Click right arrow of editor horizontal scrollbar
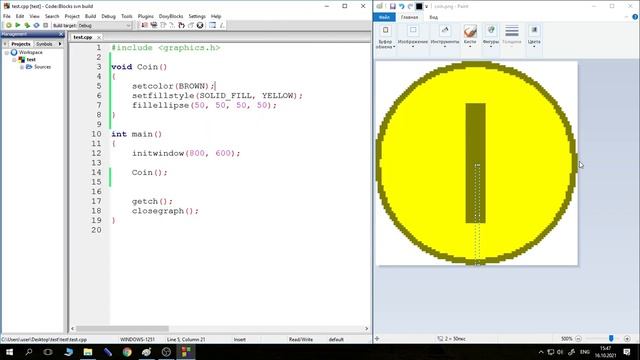 click(366, 329)
